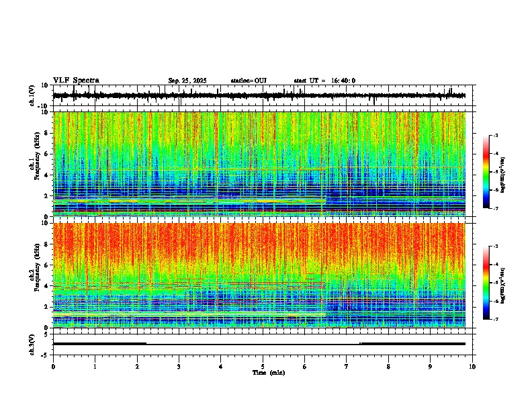Click the "VLF Spectra" title text

[x=76, y=81]
